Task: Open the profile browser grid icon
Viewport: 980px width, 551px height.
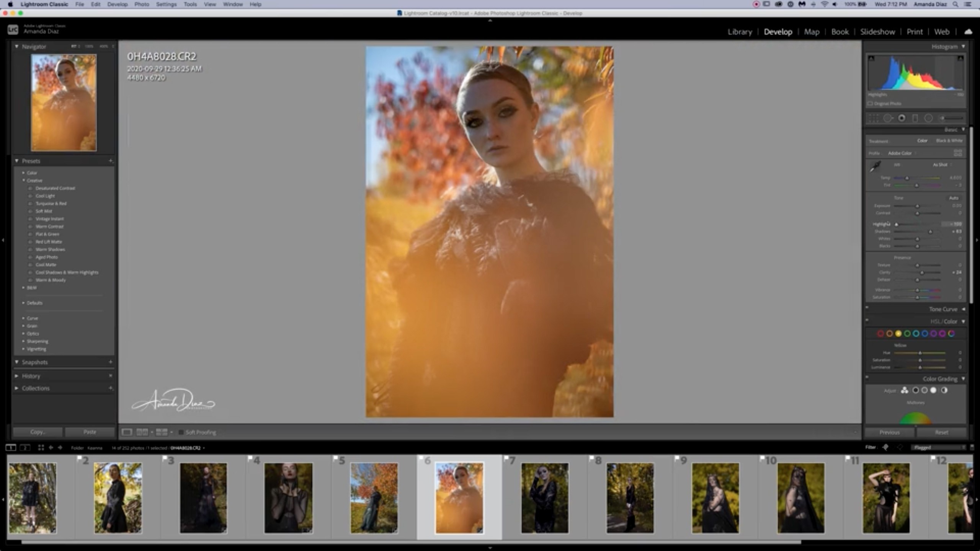Action: click(x=957, y=153)
